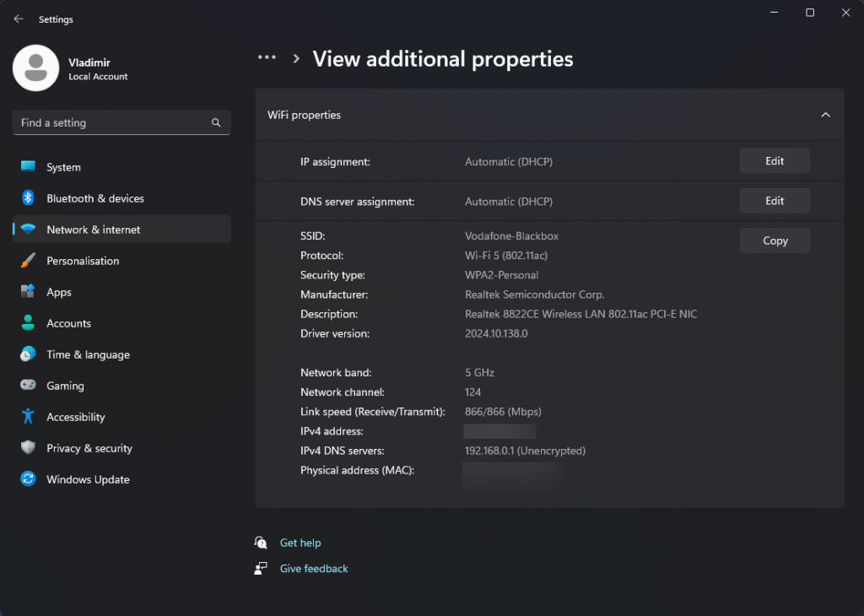864x616 pixels.
Task: Click the Privacy & security shield icon
Action: click(x=29, y=448)
